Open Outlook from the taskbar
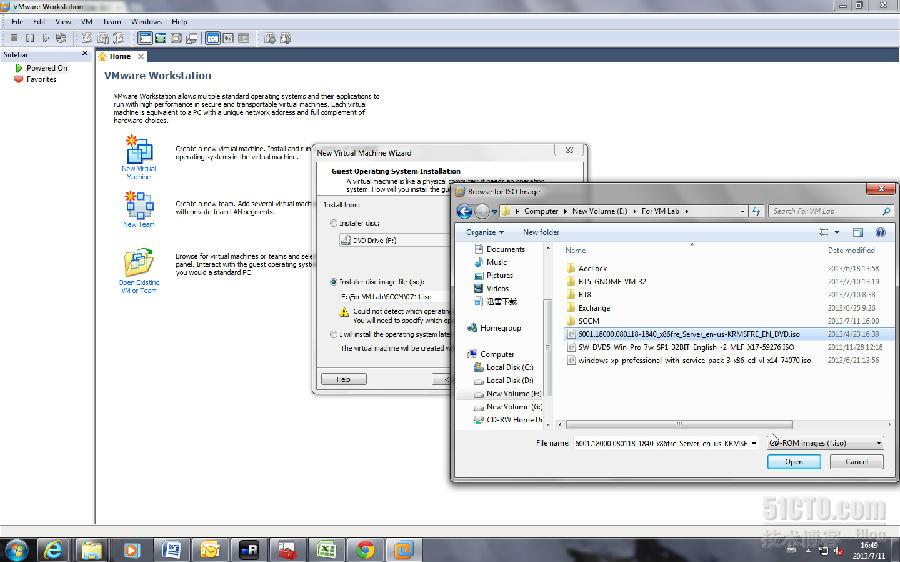The image size is (900, 562). (210, 550)
